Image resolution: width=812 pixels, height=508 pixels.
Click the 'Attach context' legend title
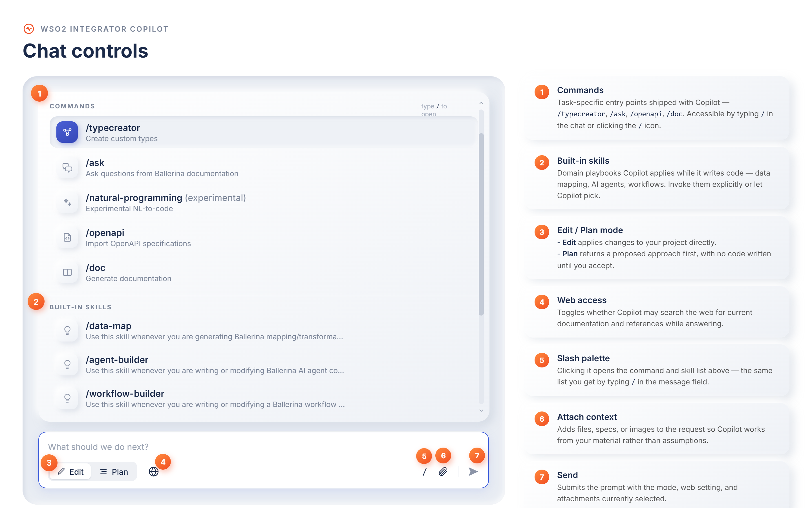click(x=587, y=417)
